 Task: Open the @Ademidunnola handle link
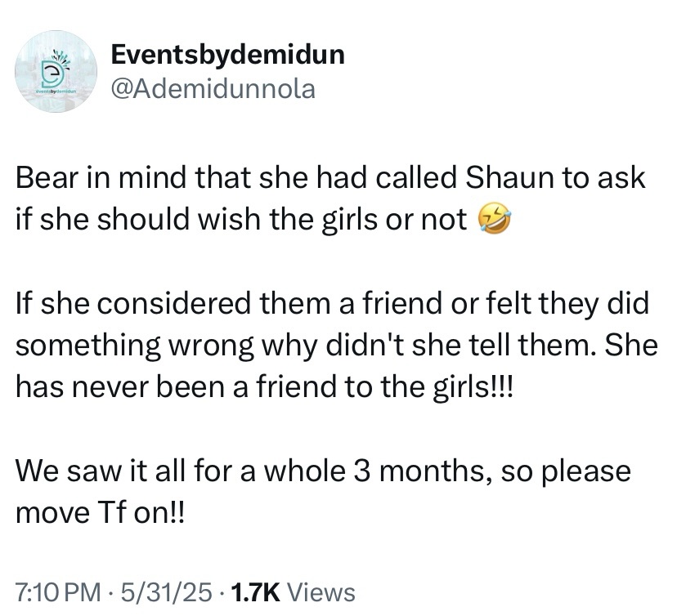coord(213,89)
